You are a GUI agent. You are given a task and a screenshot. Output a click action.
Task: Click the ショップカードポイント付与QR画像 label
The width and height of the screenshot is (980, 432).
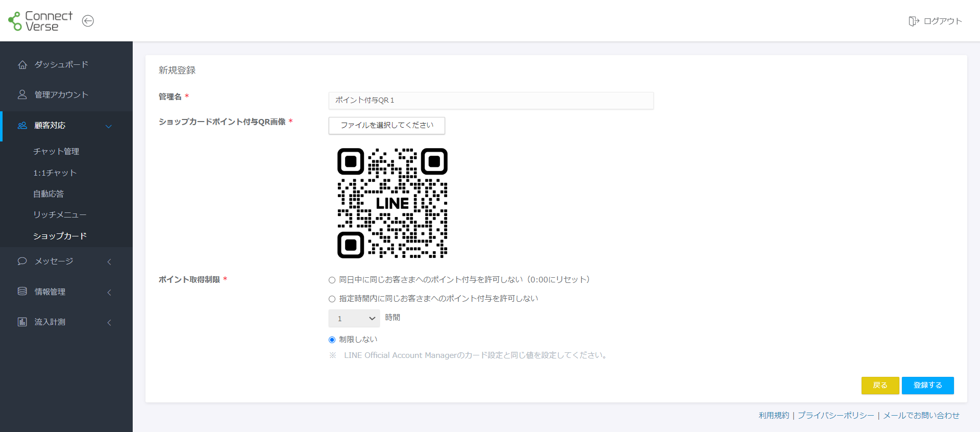222,122
